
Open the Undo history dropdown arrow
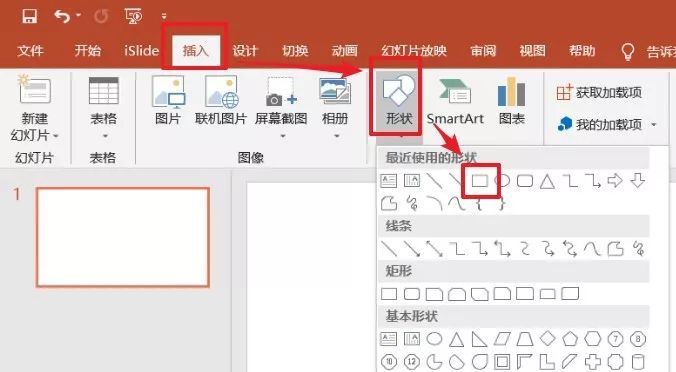coord(78,15)
